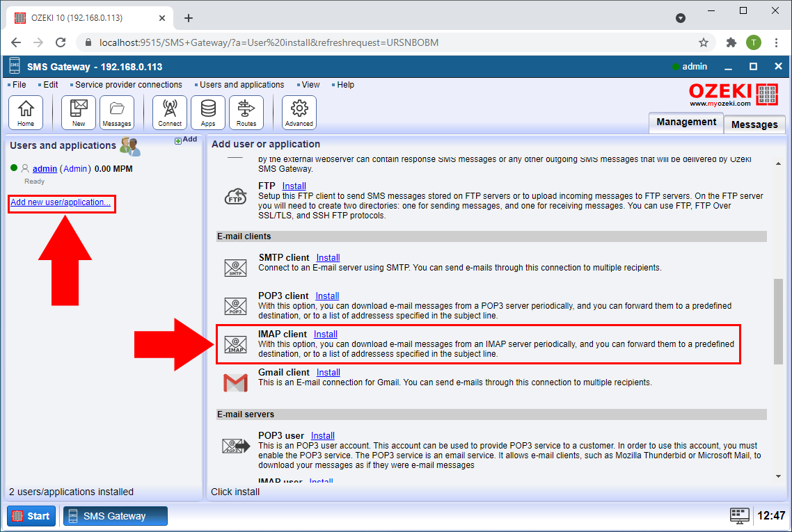Open the Users and applications menu
Viewport: 792px width, 532px height.
(x=241, y=85)
